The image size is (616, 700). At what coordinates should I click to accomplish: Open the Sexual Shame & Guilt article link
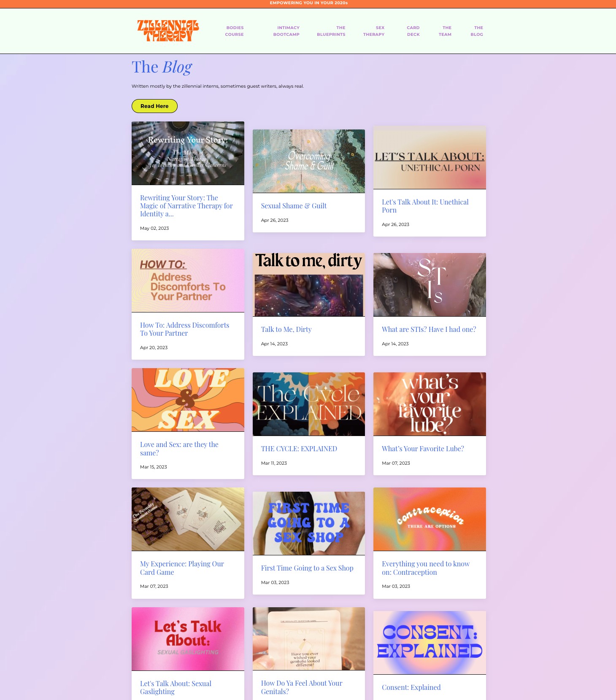294,206
